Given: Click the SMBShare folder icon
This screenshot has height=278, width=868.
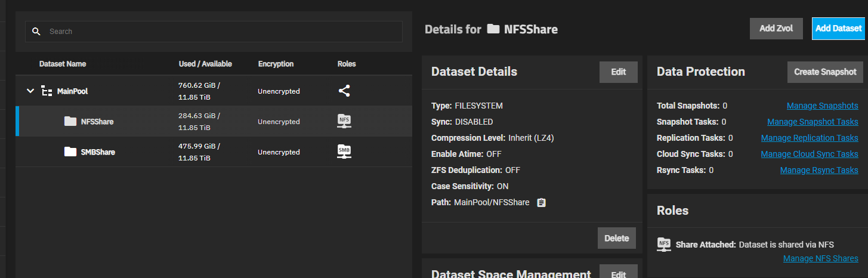Looking at the screenshot, I should coord(70,152).
